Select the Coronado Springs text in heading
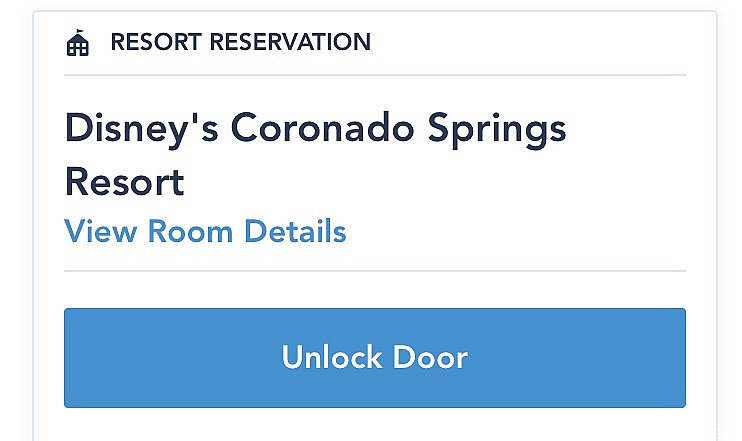742x441 pixels. click(398, 129)
